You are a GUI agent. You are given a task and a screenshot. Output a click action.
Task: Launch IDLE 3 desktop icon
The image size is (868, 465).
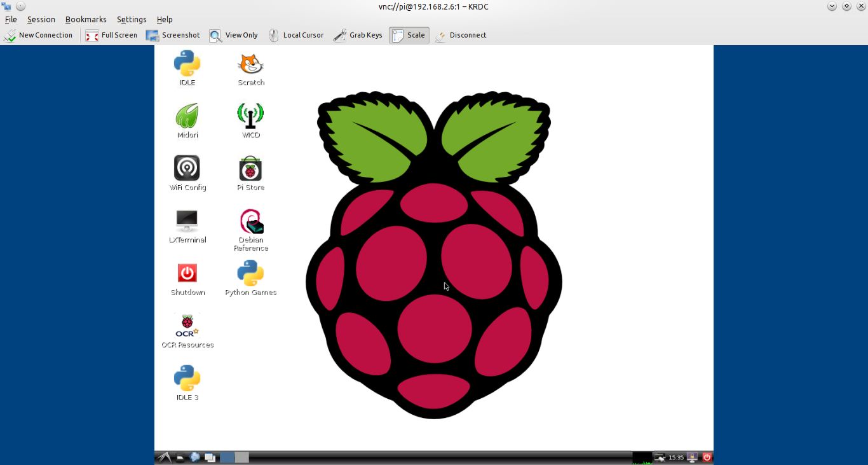(187, 383)
